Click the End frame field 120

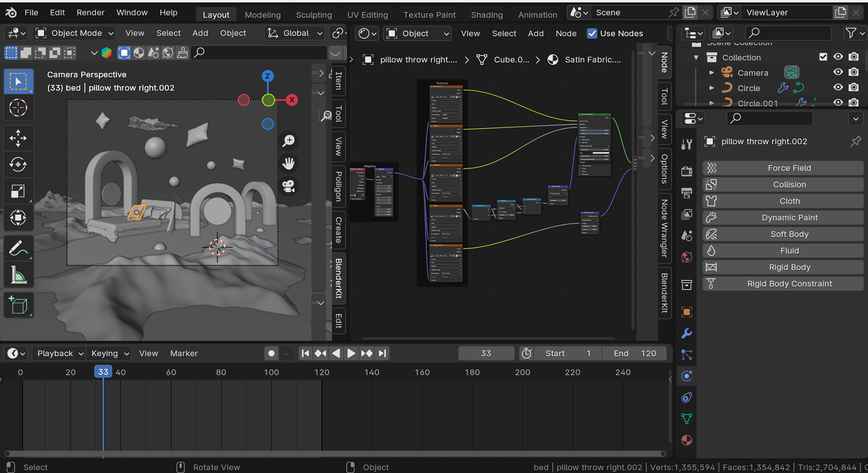pyautogui.click(x=635, y=353)
